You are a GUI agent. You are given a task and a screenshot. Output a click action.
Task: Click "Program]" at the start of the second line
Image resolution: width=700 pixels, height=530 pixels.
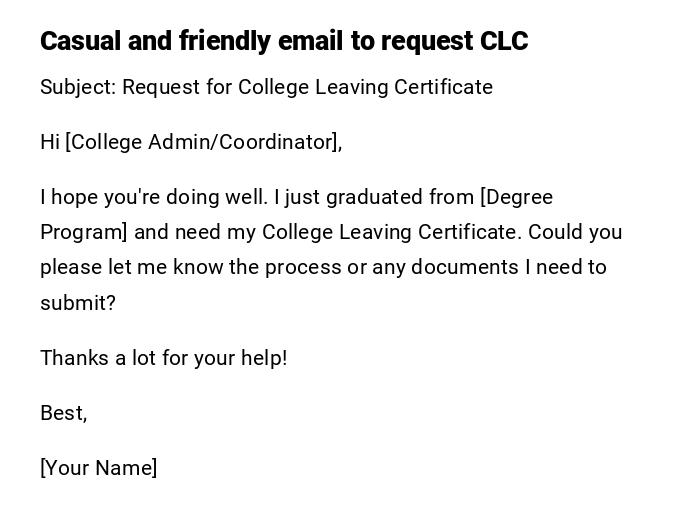point(84,232)
